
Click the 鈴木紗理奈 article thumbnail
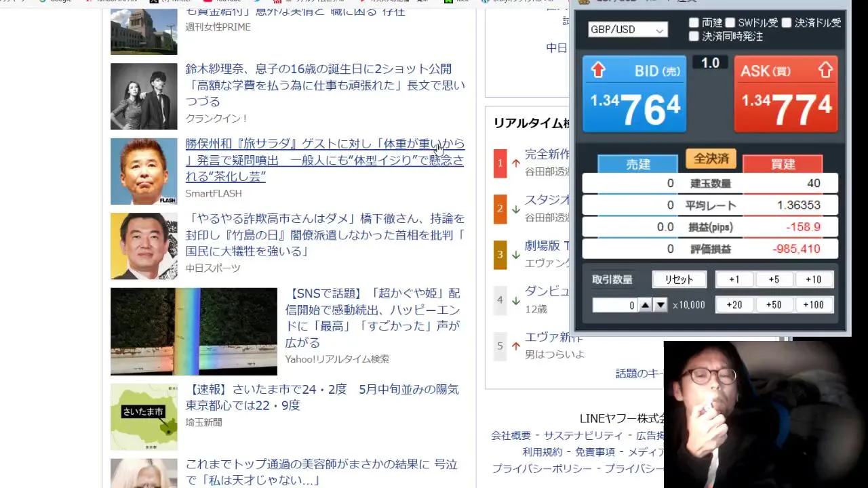click(144, 96)
